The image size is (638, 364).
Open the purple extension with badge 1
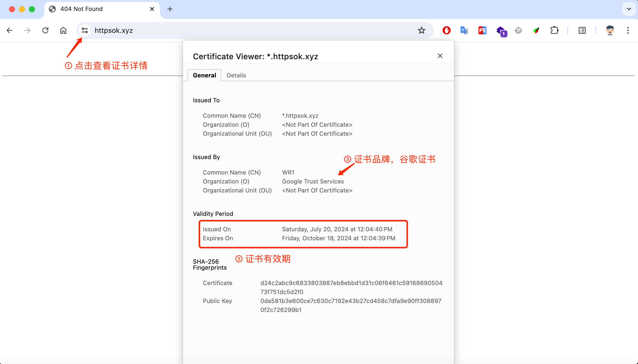click(x=501, y=31)
